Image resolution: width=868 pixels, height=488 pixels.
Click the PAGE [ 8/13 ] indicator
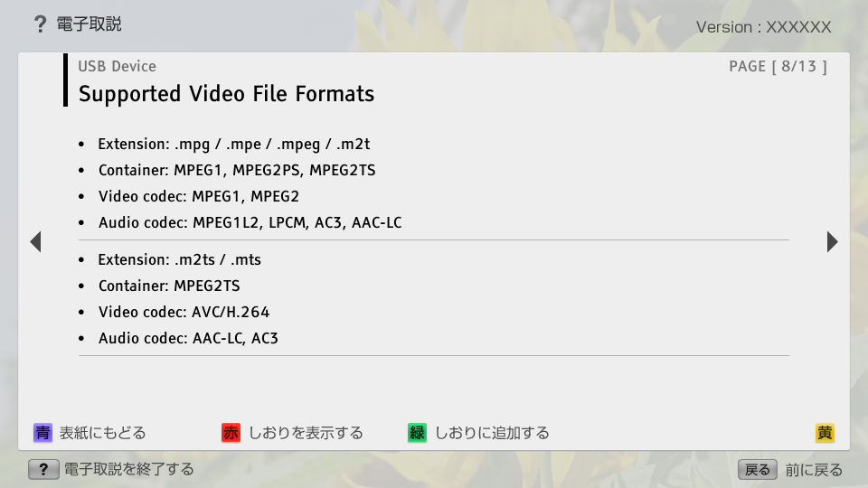778,66
